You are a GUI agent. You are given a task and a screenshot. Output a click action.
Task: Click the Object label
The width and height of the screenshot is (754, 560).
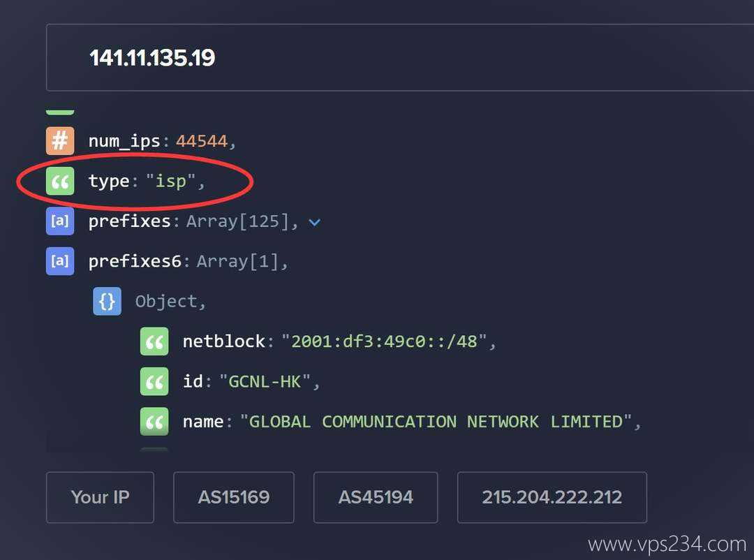point(166,302)
